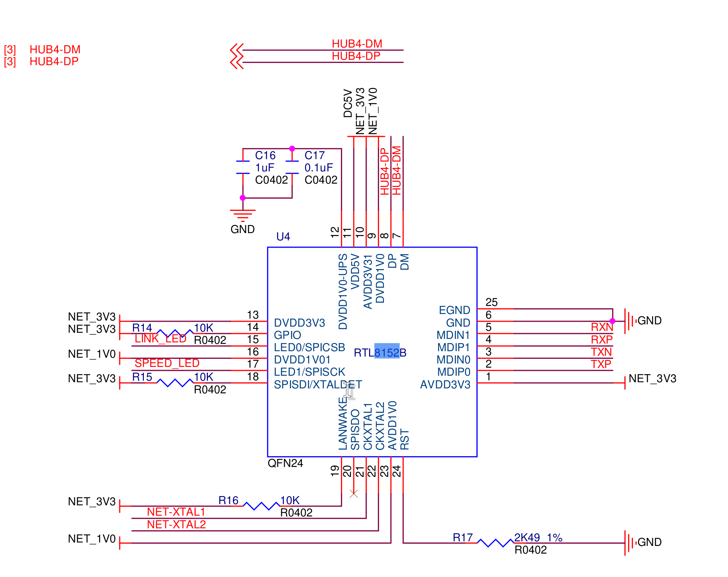The image size is (728, 577).
Task: Click the HUB4-DM sheet reference in the left list
Action: tap(55, 49)
